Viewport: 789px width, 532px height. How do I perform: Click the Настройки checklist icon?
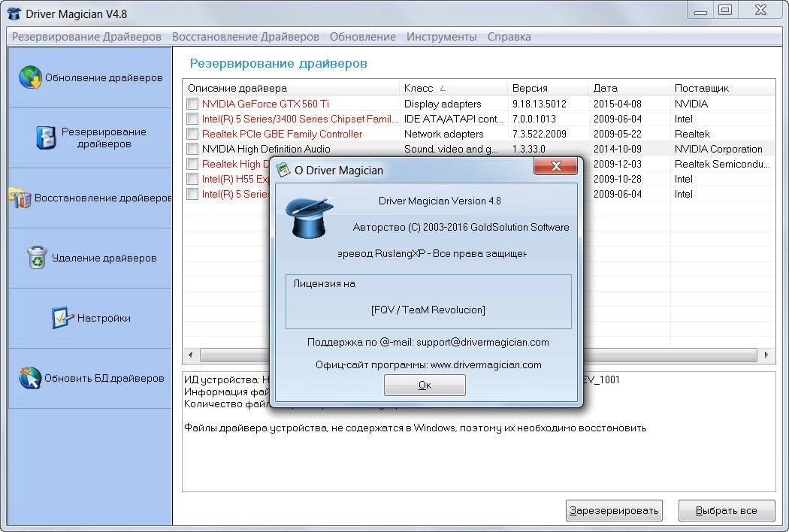pos(62,318)
